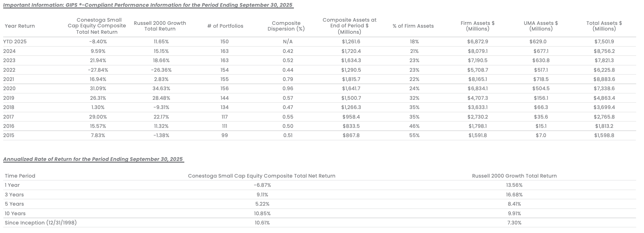Select the # of Portfolios column header
The width and height of the screenshot is (644, 233).
coord(225,26)
